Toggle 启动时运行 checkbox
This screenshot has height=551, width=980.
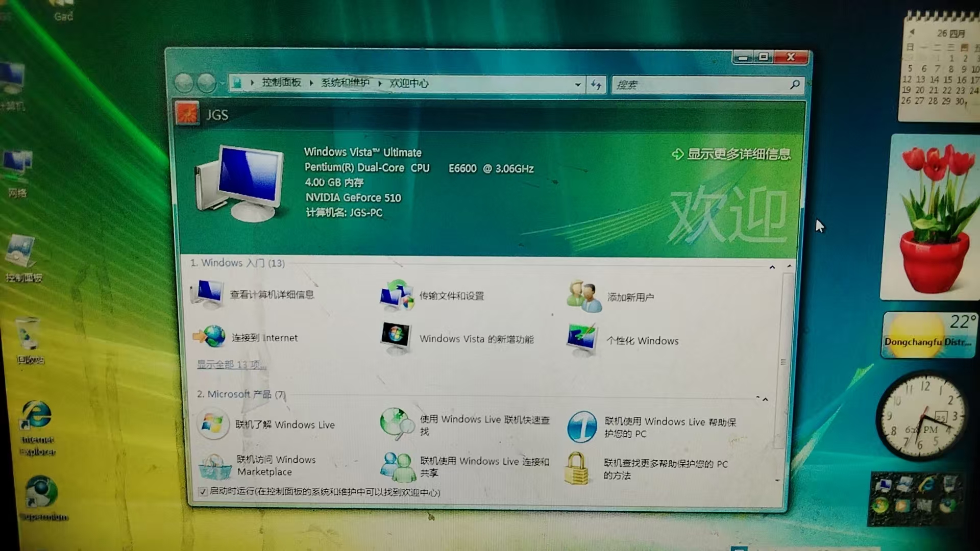203,491
